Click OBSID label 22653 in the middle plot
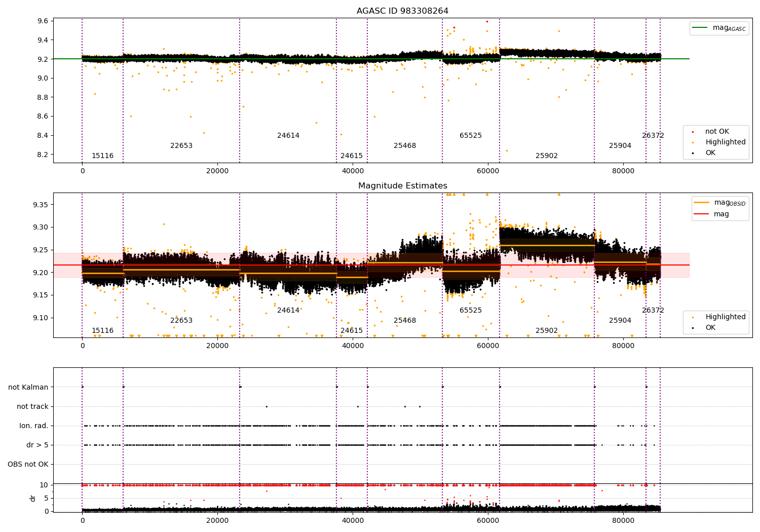 [x=181, y=321]
